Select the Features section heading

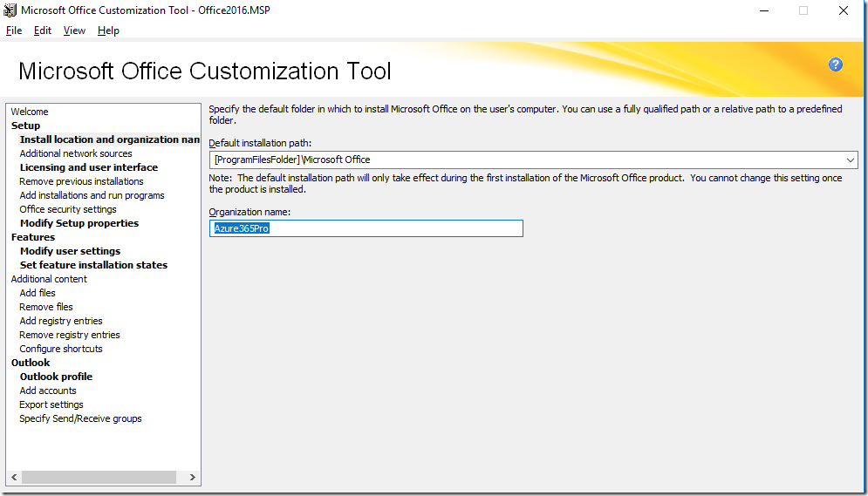pyautogui.click(x=32, y=236)
